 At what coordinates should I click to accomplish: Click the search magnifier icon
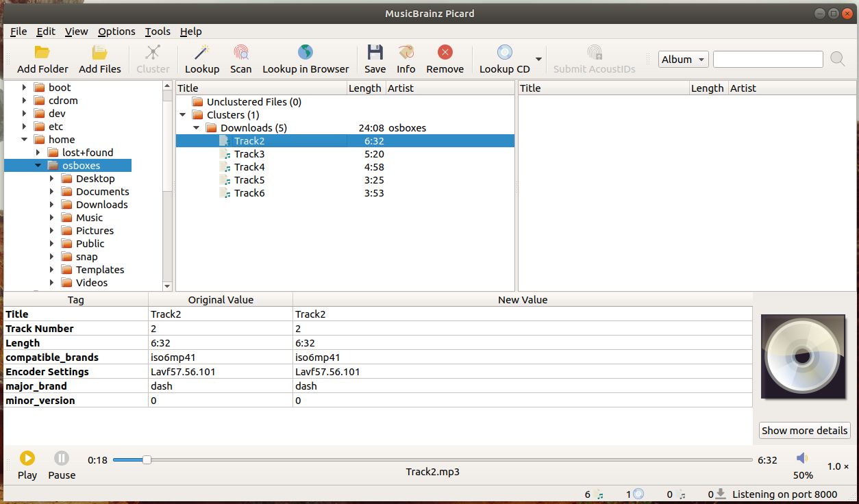pos(837,60)
